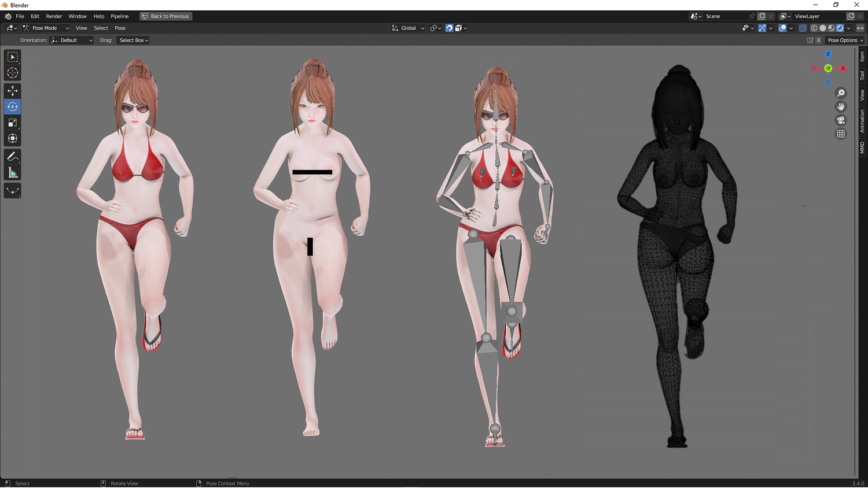Open the Pose Options popover

click(845, 40)
